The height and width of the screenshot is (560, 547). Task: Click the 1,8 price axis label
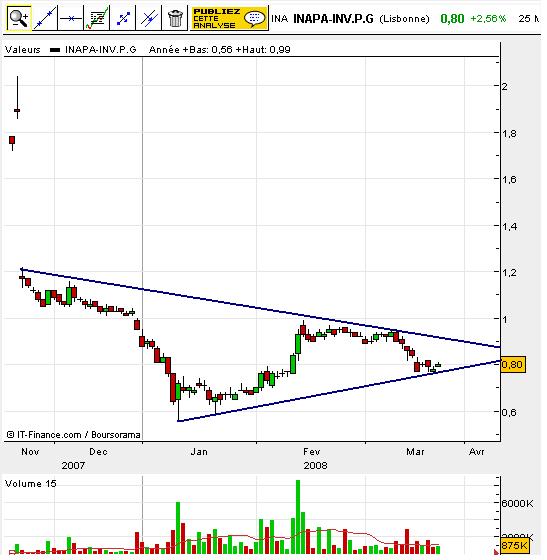click(509, 133)
